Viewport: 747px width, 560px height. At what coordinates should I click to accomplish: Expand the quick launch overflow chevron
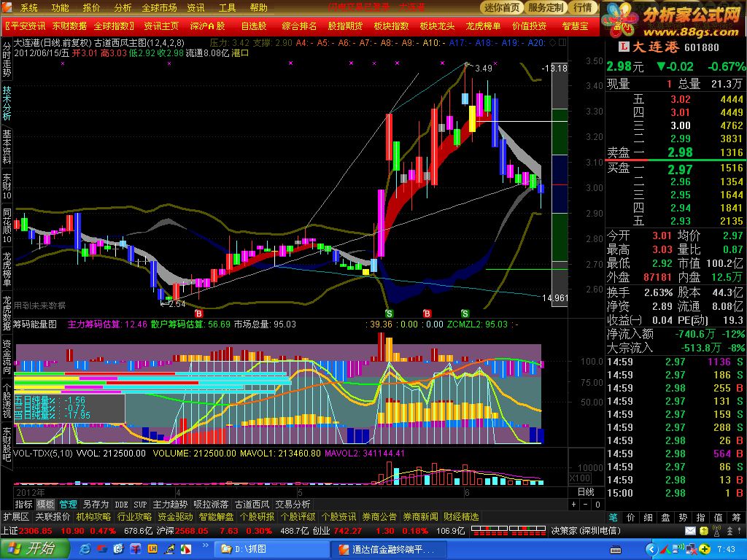(x=205, y=545)
